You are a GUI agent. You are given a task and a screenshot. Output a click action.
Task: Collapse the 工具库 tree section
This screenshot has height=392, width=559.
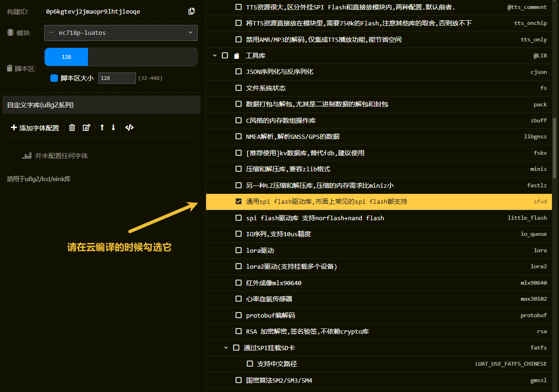tap(215, 56)
